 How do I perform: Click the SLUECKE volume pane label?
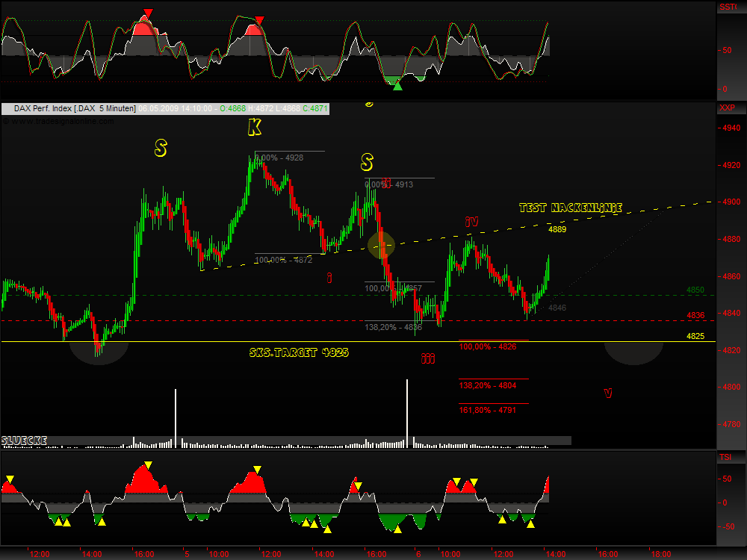(x=25, y=441)
